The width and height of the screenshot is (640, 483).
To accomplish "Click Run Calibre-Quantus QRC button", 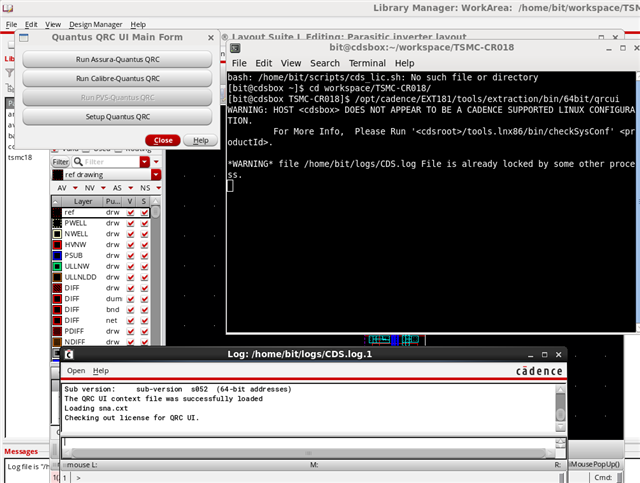I will coord(117,78).
